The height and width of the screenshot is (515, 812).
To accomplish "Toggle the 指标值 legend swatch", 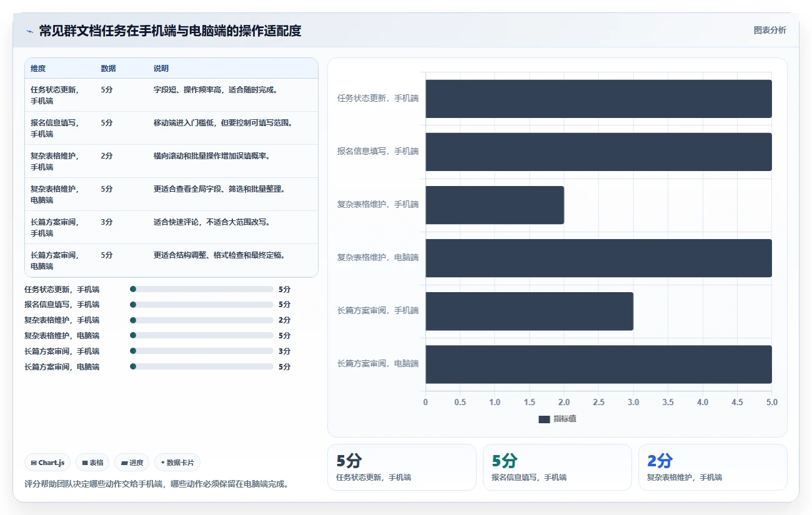I will pos(544,419).
